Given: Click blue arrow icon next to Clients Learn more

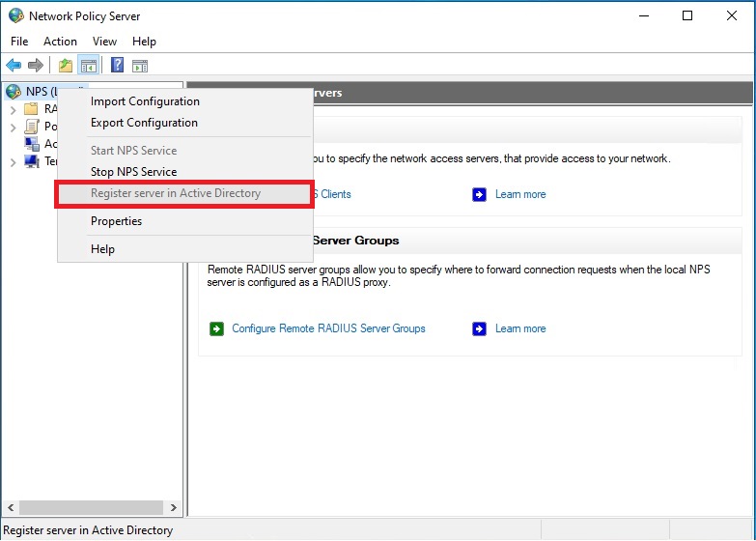Looking at the screenshot, I should 479,194.
